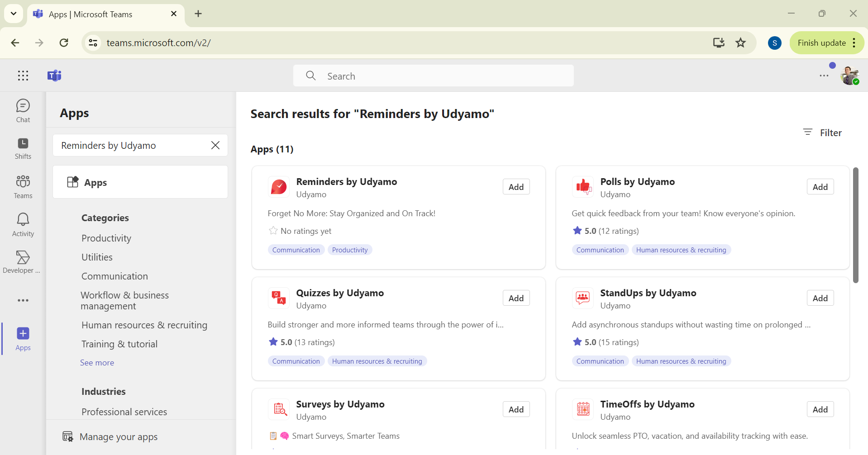Add Surveys by Udyamo app
Image resolution: width=868 pixels, height=455 pixels.
point(516,409)
